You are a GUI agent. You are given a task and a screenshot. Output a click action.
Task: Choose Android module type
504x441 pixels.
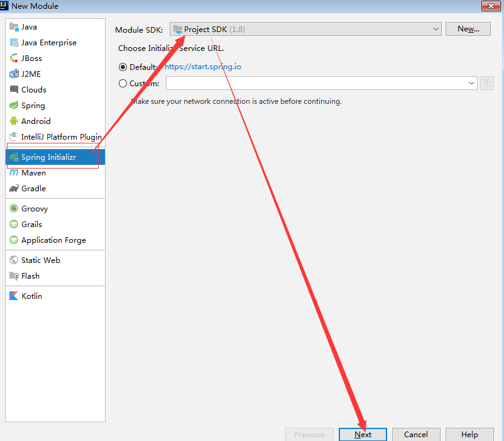(x=55, y=121)
